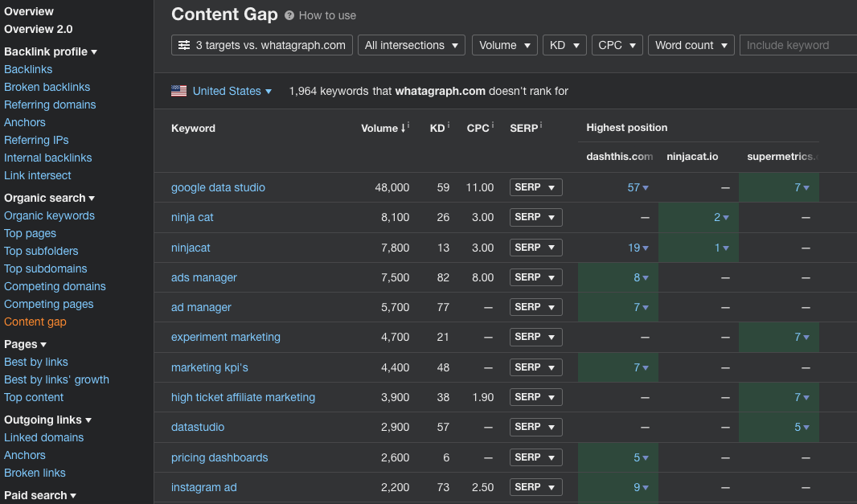The width and height of the screenshot is (857, 504).
Task: Go to Backlinks report
Action: (28, 69)
